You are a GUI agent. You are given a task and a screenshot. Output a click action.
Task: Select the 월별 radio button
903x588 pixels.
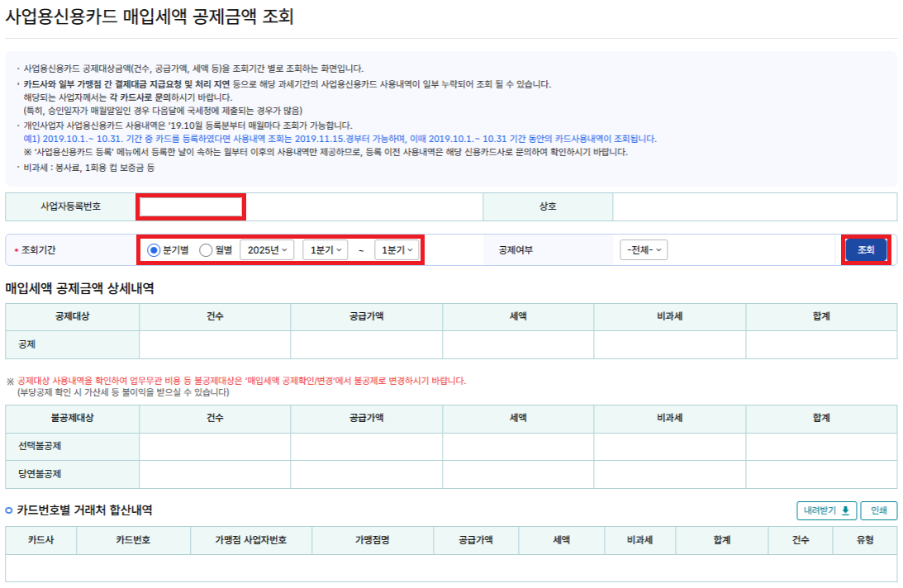pos(207,250)
